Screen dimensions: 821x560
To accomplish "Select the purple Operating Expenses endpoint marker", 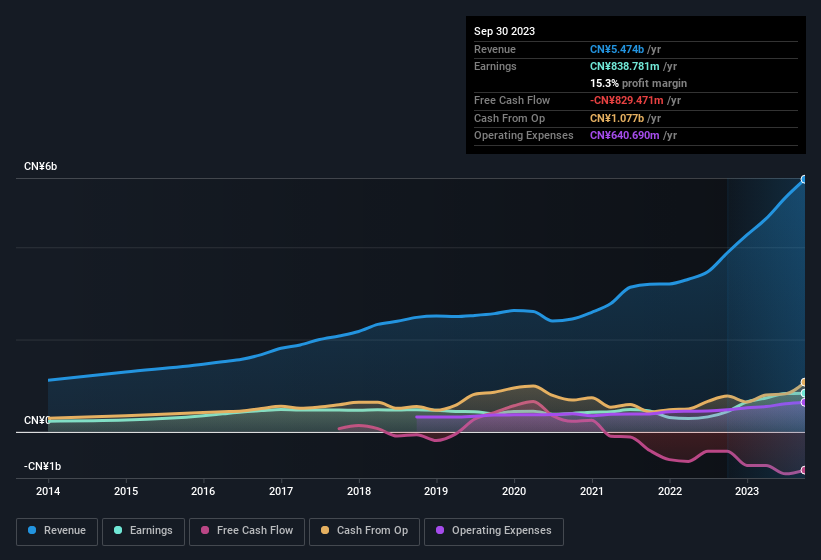I will pos(804,402).
